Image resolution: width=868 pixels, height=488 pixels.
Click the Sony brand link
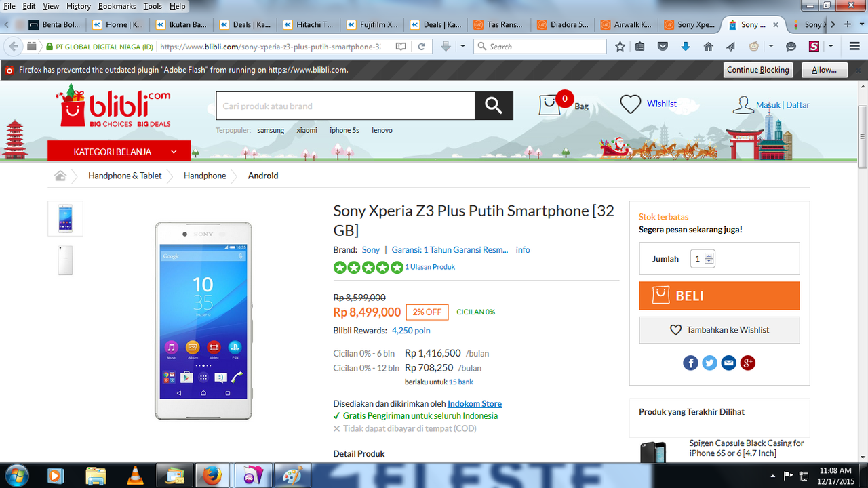371,249
